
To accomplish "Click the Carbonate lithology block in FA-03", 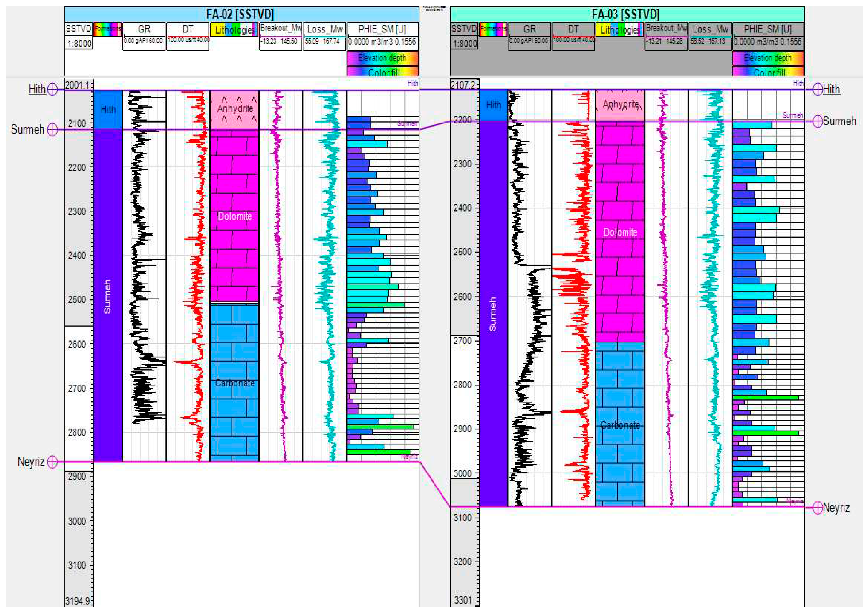I will tap(620, 425).
